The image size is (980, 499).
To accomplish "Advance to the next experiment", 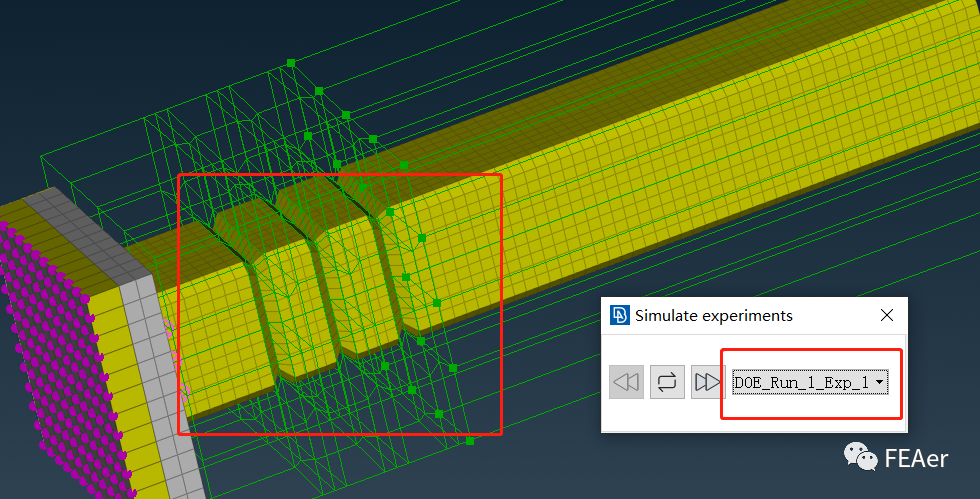I will coord(708,381).
